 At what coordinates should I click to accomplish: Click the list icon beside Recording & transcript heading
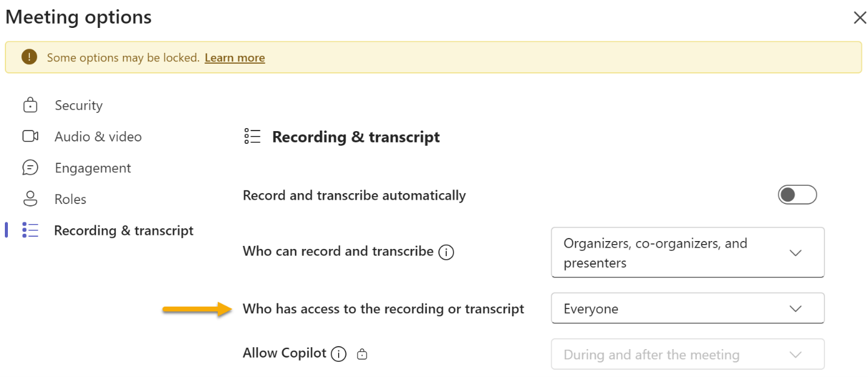pos(253,137)
